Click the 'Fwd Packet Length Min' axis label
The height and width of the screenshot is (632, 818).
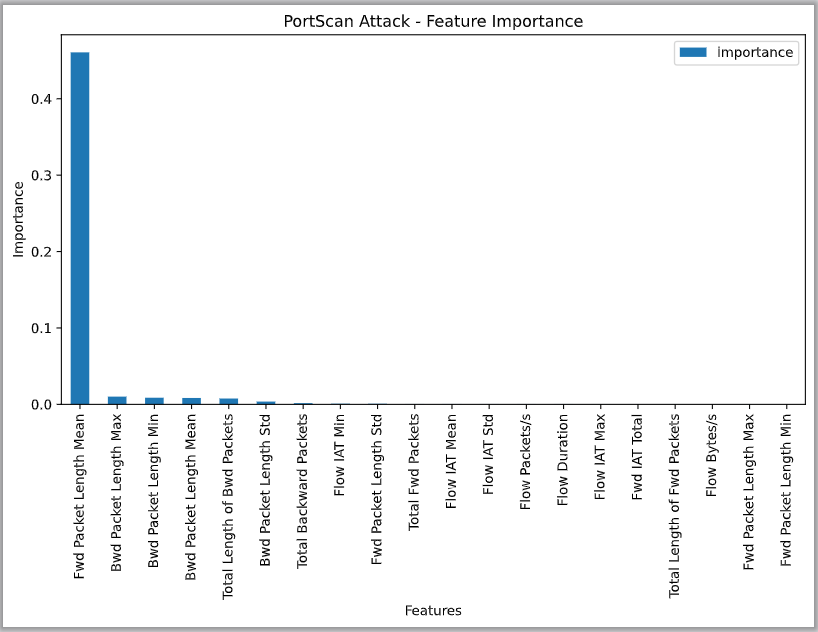coord(786,490)
